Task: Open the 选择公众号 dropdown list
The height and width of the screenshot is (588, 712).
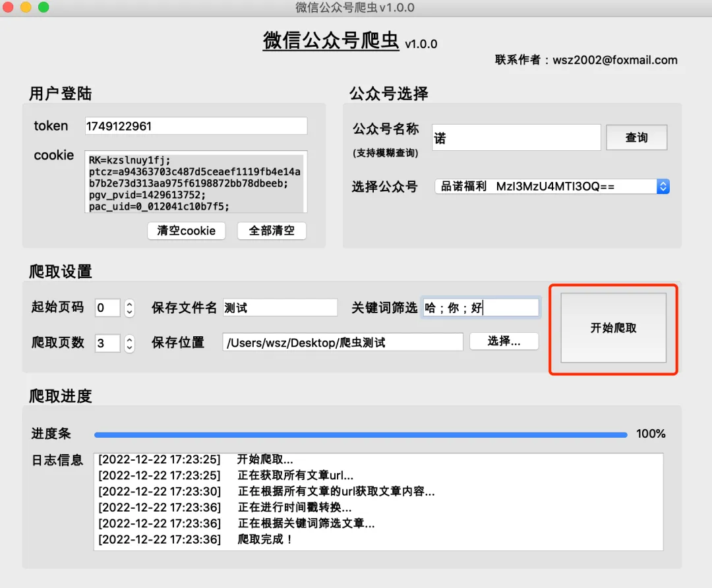Action: 552,186
